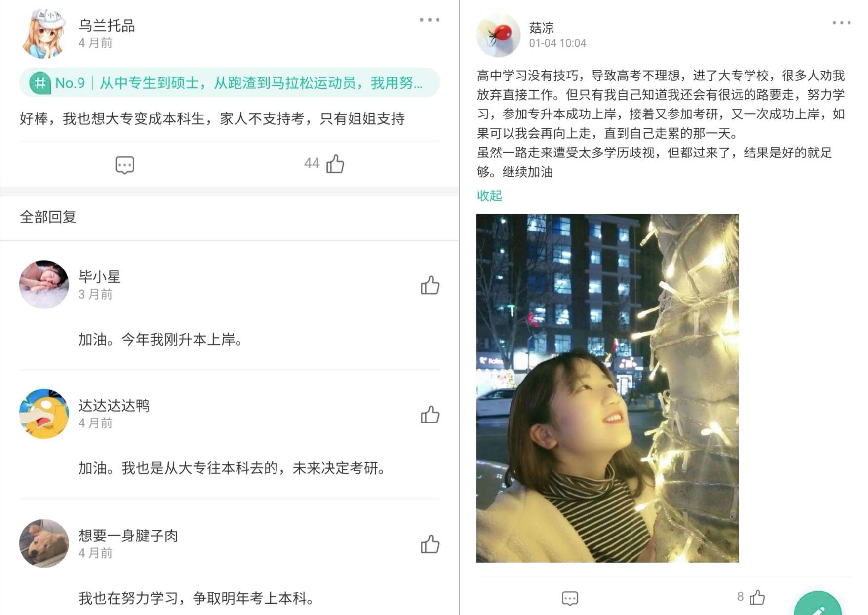The width and height of the screenshot is (868, 615).
Task: Open 想要一身腱子肉's dog avatar
Action: pyautogui.click(x=44, y=543)
